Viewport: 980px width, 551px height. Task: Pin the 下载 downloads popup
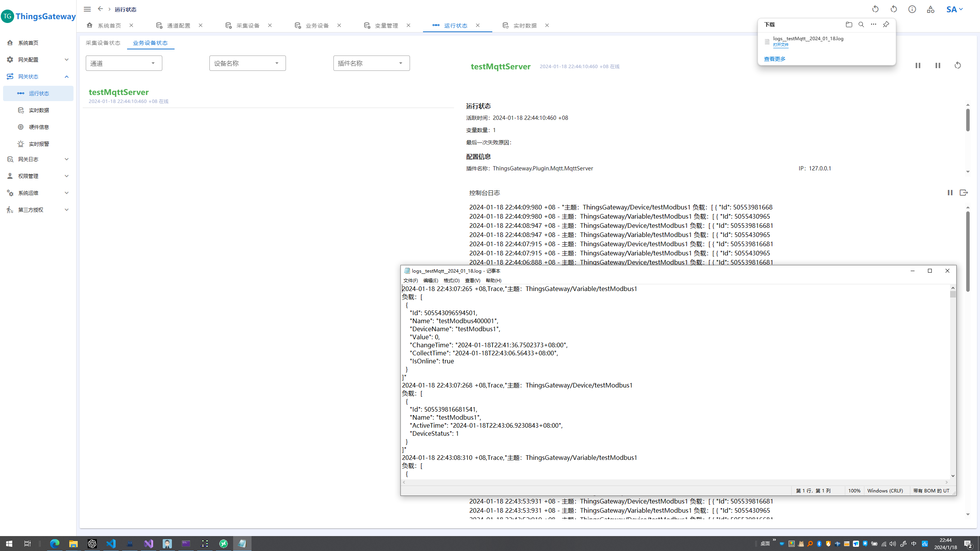tap(885, 25)
